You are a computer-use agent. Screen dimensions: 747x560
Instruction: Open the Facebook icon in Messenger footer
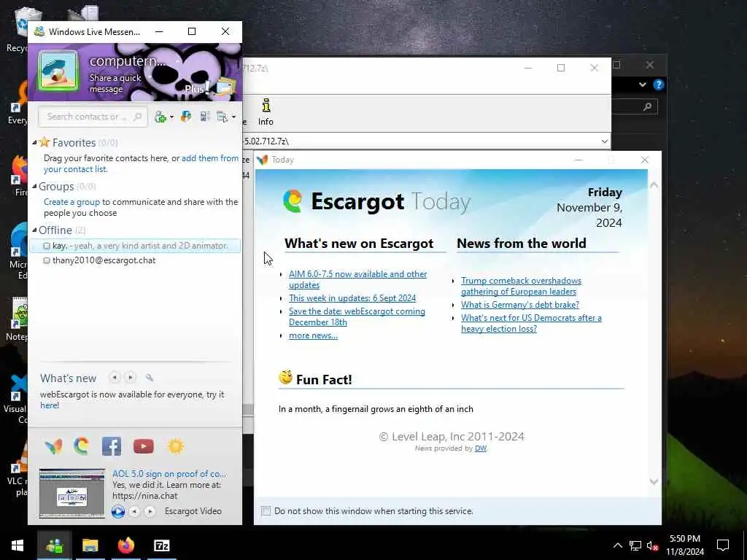coord(112,446)
